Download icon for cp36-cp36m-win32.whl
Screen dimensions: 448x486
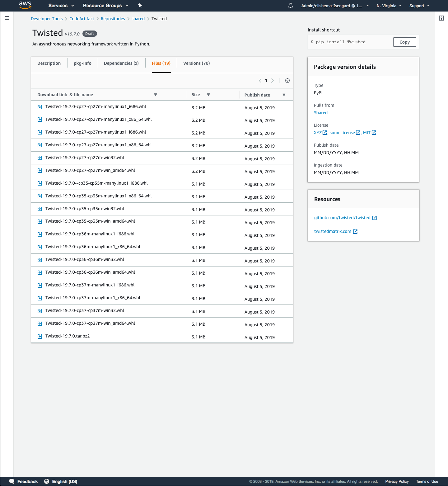pyautogui.click(x=40, y=260)
